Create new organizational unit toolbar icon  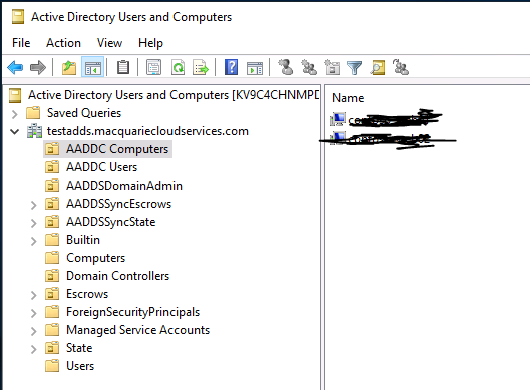tap(332, 67)
